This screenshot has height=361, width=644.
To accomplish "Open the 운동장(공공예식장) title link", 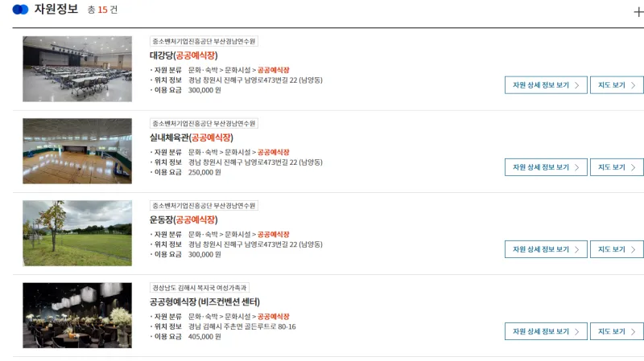I will coord(184,219).
